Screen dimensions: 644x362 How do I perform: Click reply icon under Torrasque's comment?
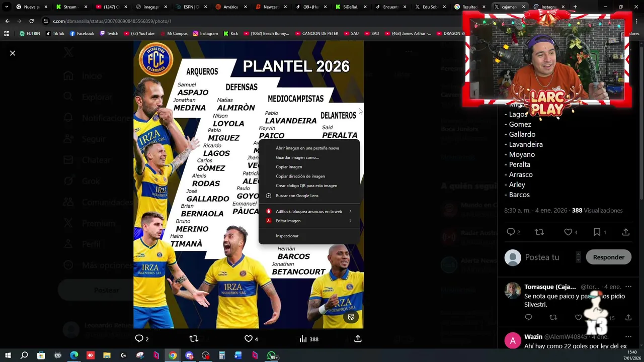(x=528, y=317)
